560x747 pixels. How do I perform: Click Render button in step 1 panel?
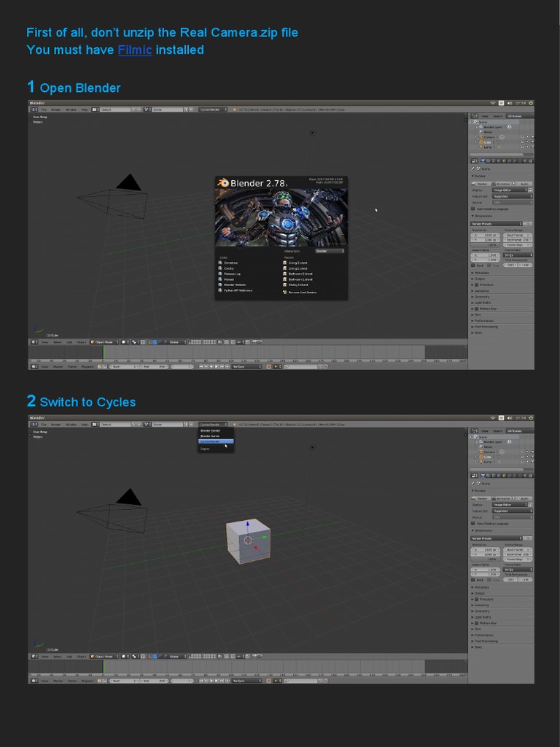(481, 183)
